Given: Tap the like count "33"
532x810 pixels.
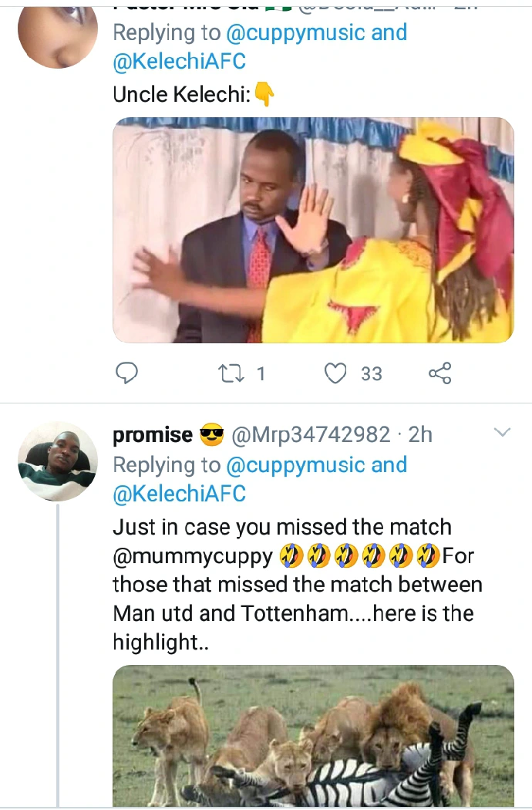Looking at the screenshot, I should tap(372, 374).
